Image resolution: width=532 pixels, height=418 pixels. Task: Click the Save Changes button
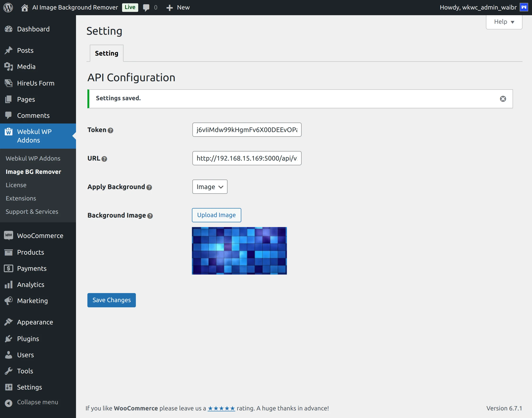click(x=111, y=300)
